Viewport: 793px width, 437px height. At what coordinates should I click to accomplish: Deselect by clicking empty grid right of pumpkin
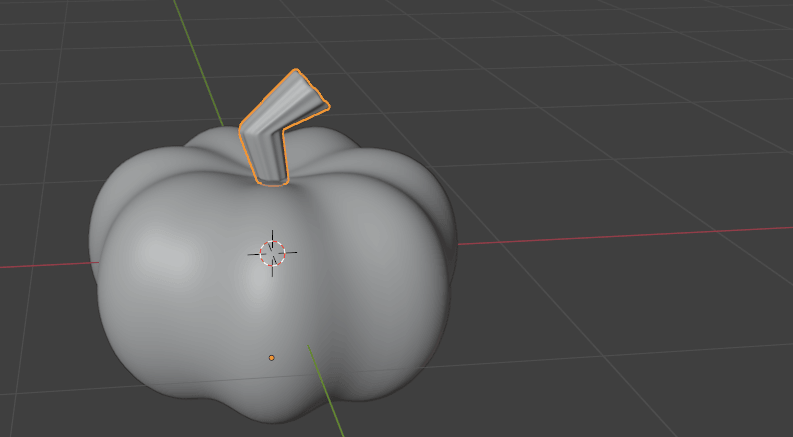620,330
